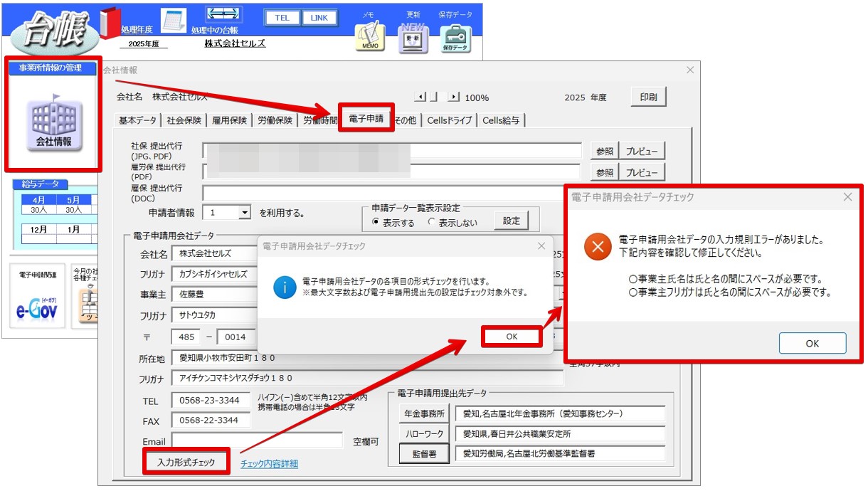
Task: Click the 入力形式チェック button
Action: 186,463
